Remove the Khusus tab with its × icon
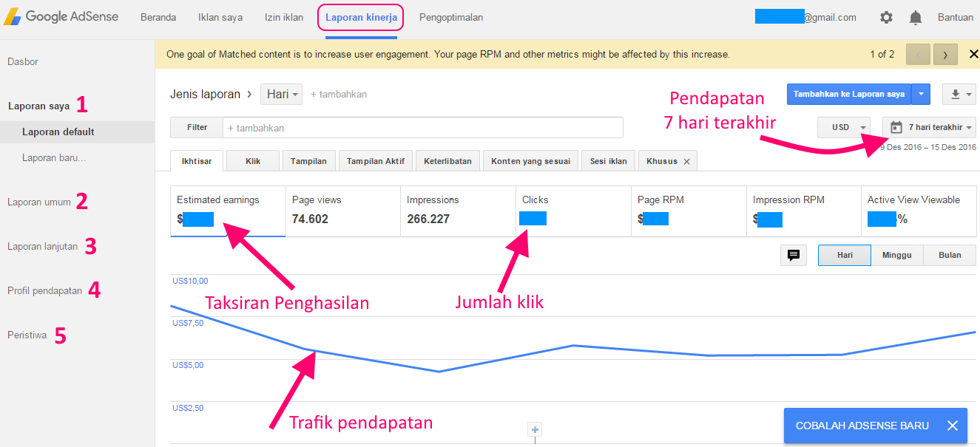980x447 pixels. point(688,160)
